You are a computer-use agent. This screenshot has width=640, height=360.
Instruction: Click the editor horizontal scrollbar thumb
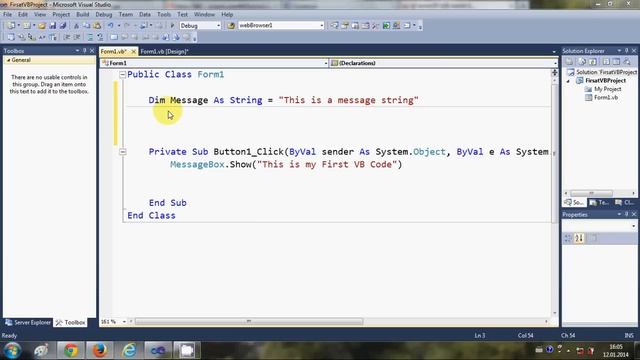pyautogui.click(x=249, y=322)
